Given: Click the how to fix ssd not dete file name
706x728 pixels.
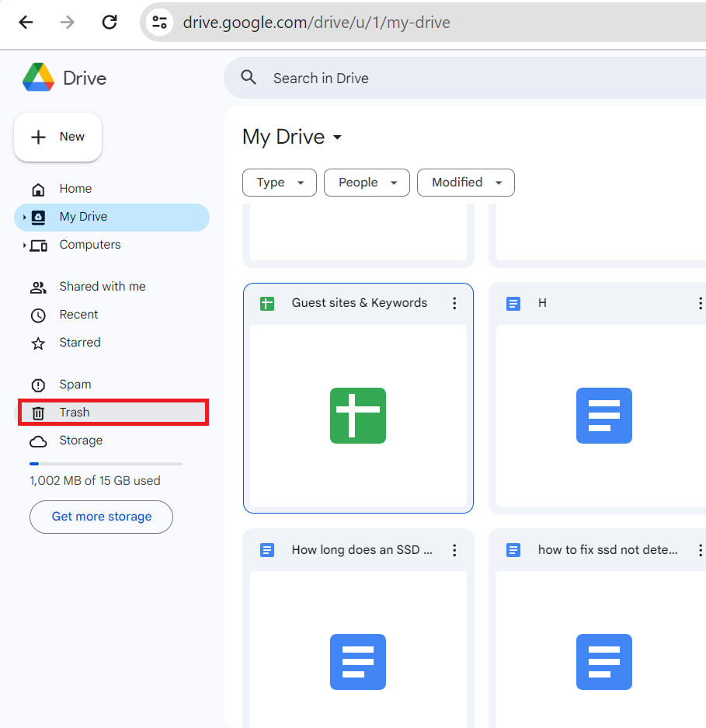Looking at the screenshot, I should 607,550.
